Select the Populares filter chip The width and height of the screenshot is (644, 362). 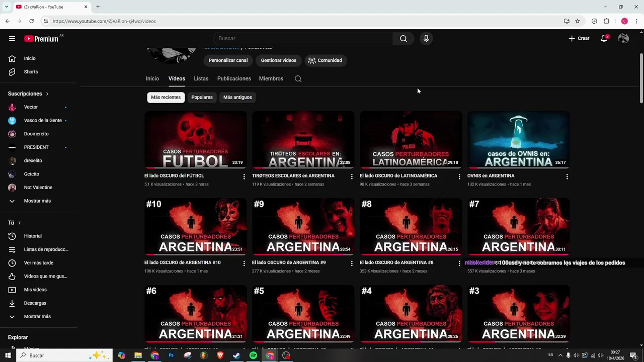tap(202, 97)
